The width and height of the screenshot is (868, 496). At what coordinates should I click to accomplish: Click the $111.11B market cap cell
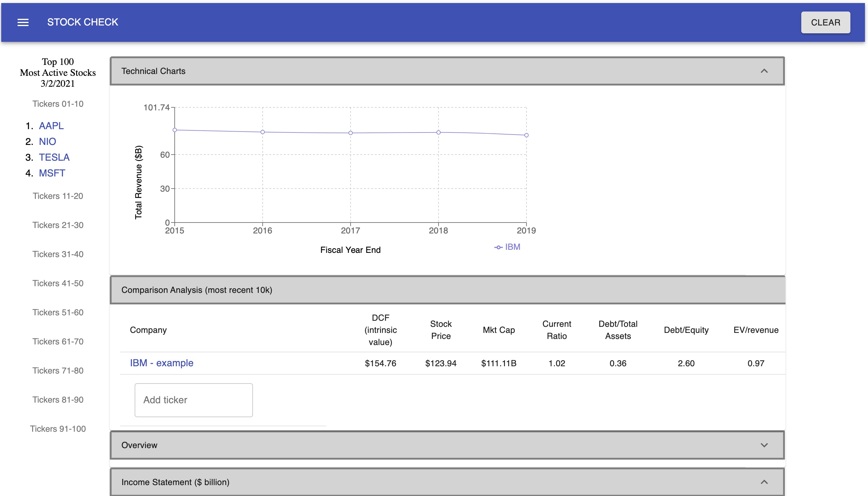499,363
